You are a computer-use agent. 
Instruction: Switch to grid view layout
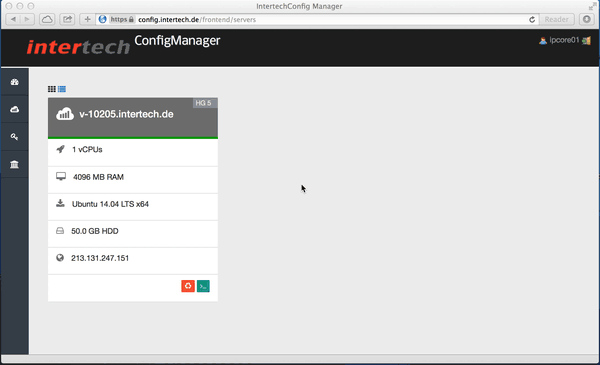[x=52, y=89]
